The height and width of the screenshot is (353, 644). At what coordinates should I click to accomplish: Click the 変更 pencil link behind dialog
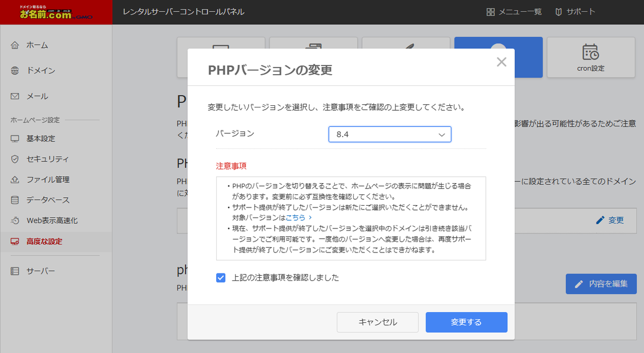(610, 220)
